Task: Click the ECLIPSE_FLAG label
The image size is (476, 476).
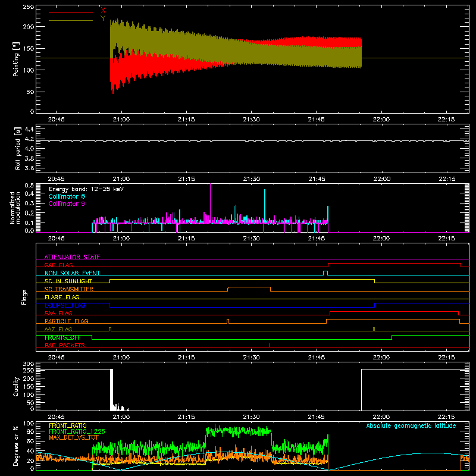Action: point(65,305)
